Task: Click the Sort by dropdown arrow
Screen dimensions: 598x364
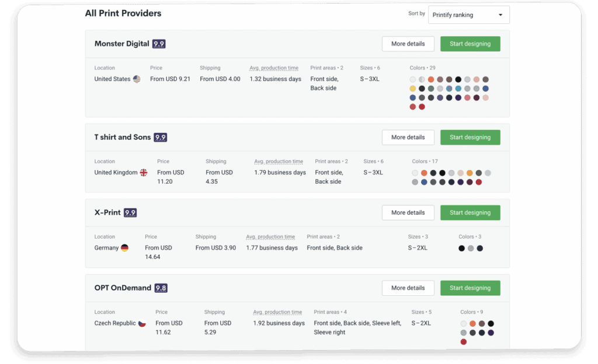Action: click(x=500, y=15)
